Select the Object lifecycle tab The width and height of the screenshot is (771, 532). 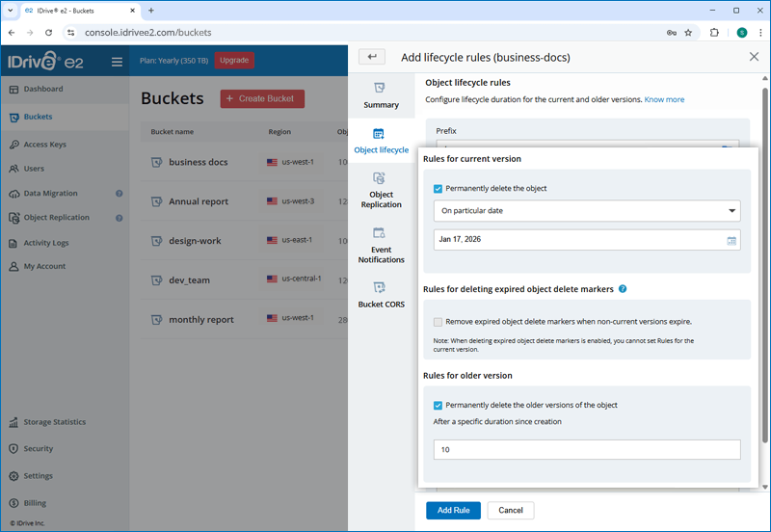tap(381, 141)
